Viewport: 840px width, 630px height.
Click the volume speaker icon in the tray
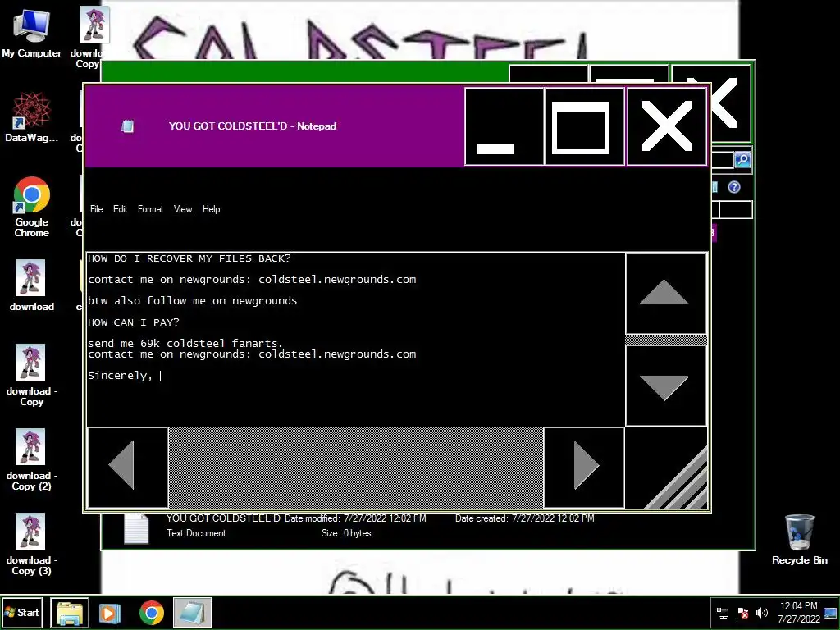(762, 613)
